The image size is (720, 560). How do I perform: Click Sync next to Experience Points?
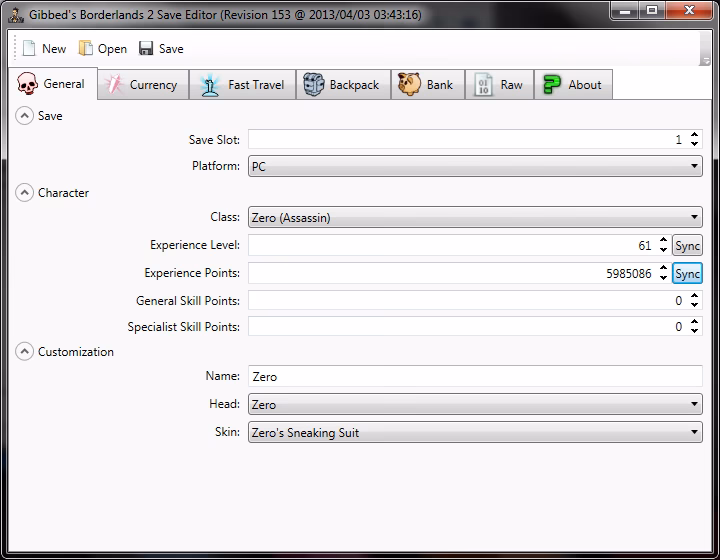(x=687, y=274)
